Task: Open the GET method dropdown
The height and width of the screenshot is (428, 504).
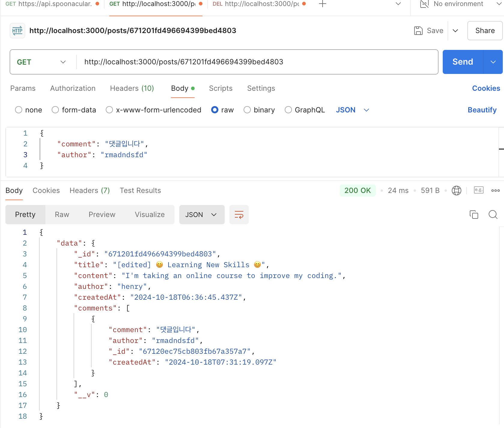Action: (41, 62)
